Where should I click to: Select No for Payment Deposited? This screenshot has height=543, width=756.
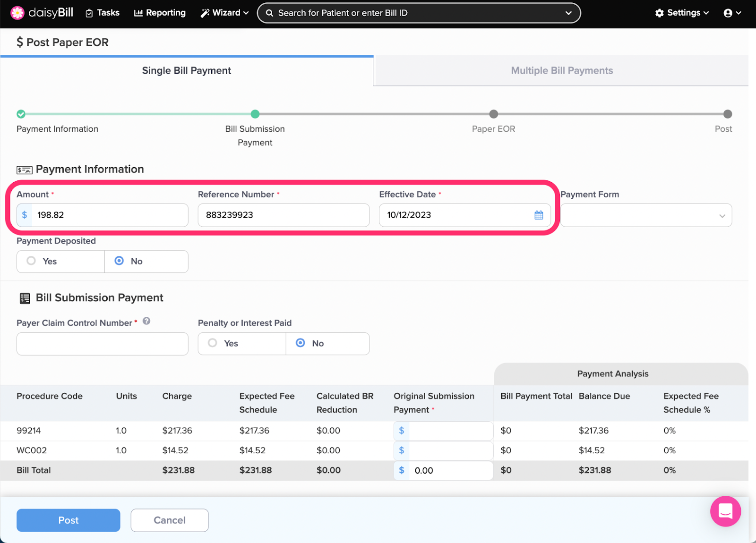(x=120, y=261)
